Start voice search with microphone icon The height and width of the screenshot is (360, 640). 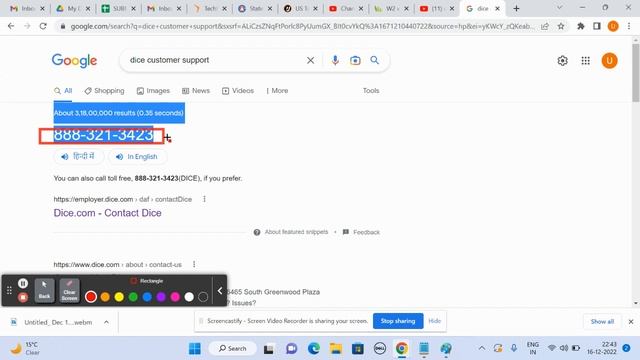tap(335, 60)
